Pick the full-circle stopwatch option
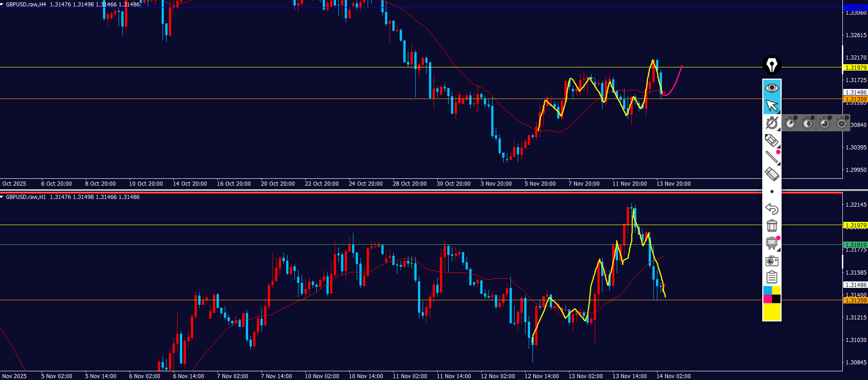 pyautogui.click(x=841, y=123)
